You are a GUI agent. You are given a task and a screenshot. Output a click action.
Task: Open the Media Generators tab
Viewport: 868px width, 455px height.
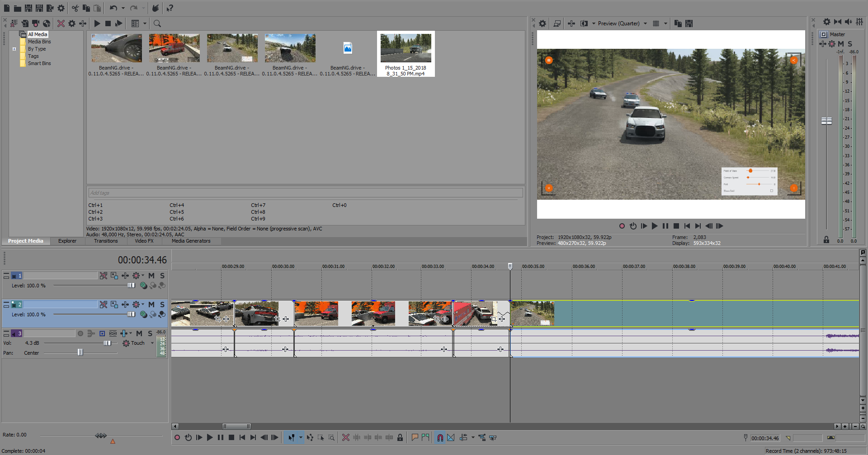point(191,241)
